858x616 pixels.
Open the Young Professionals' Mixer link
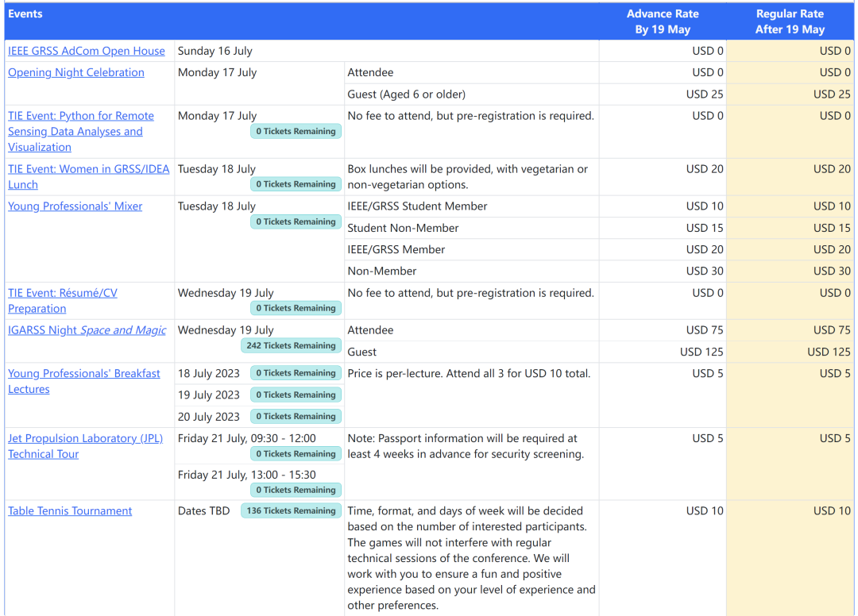pos(75,206)
